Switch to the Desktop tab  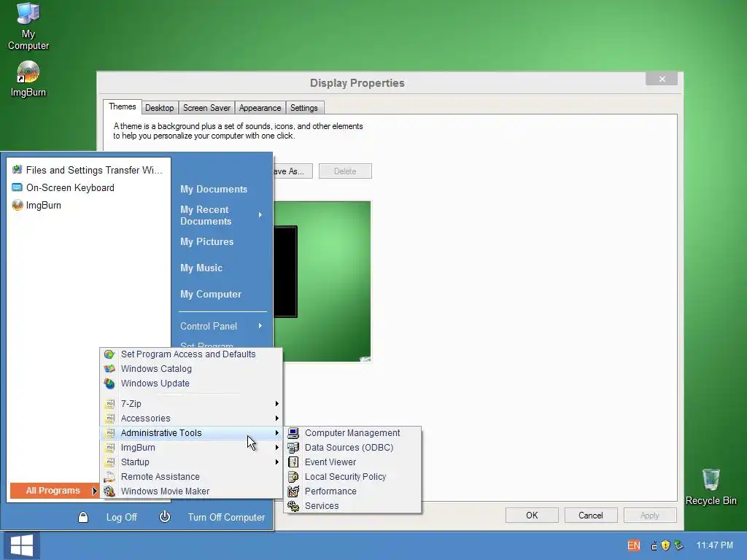point(160,108)
